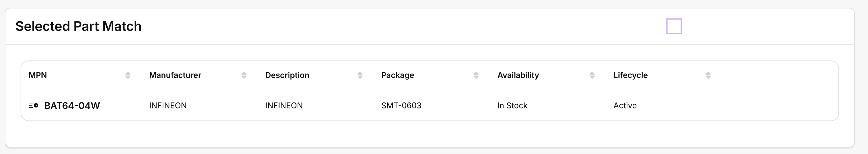Click the Availability sort arrows icon

(592, 75)
